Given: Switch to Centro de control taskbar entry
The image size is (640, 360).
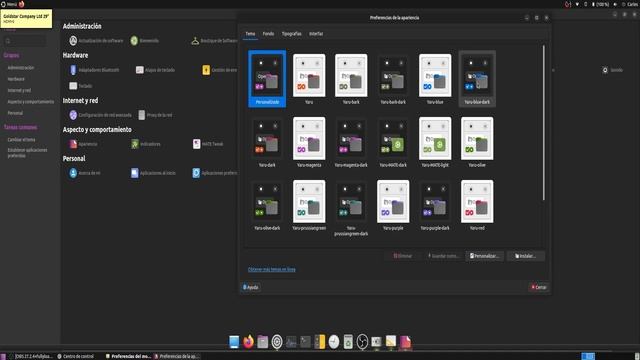Looking at the screenshot, I should pos(76,356).
